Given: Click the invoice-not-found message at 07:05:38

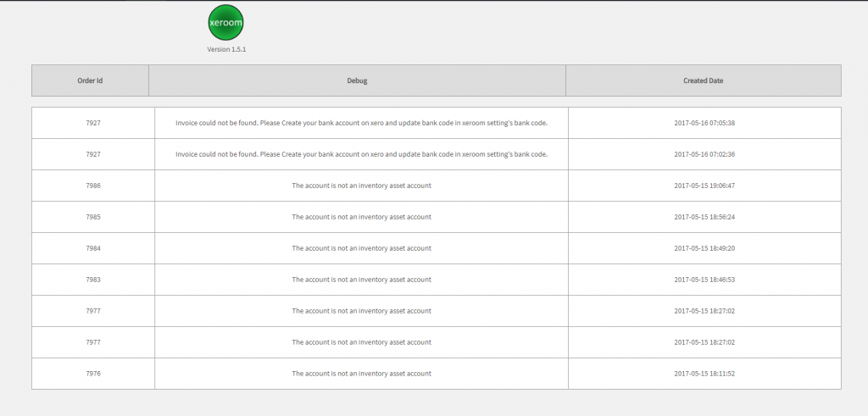Looking at the screenshot, I should click(361, 123).
